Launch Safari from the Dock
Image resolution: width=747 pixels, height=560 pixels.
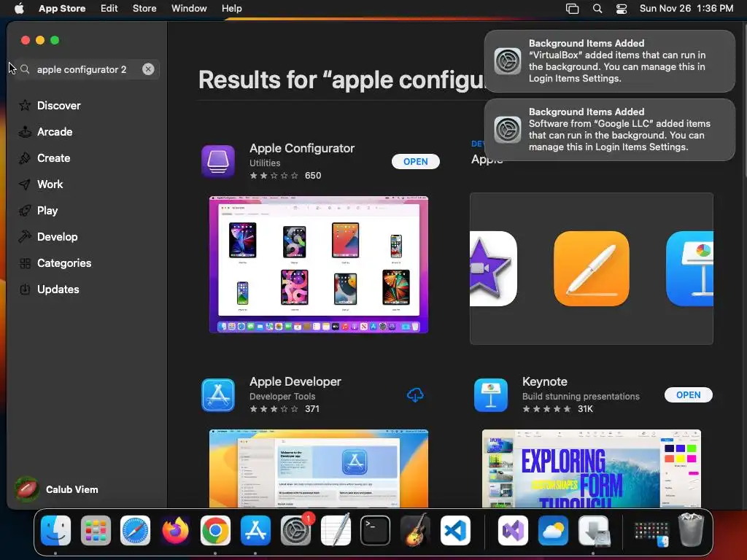click(135, 531)
